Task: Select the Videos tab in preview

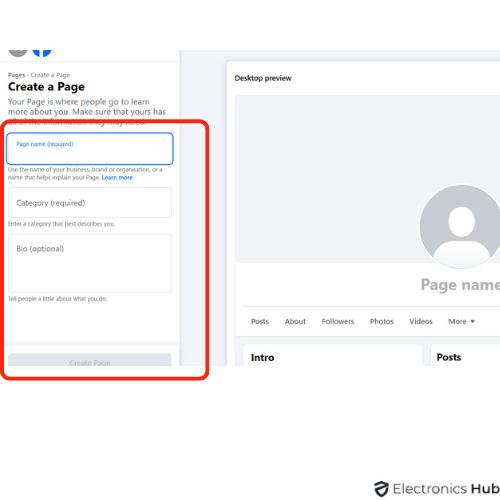Action: click(x=421, y=321)
